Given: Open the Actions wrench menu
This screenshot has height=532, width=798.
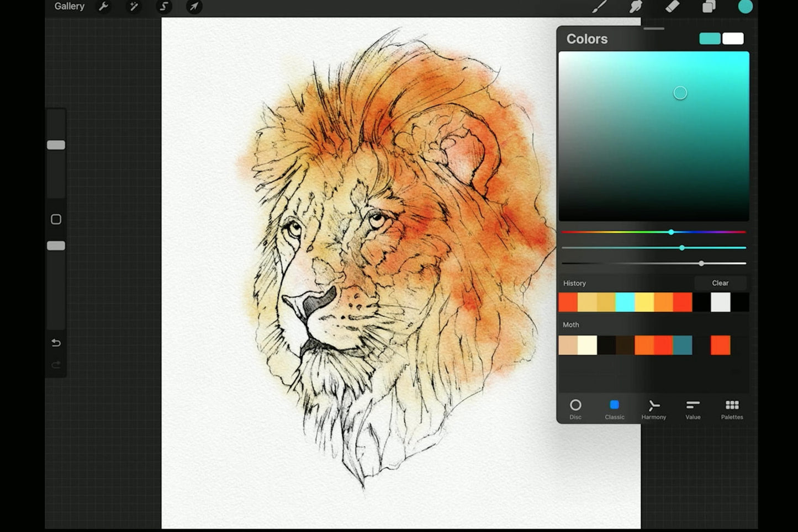Looking at the screenshot, I should (103, 7).
